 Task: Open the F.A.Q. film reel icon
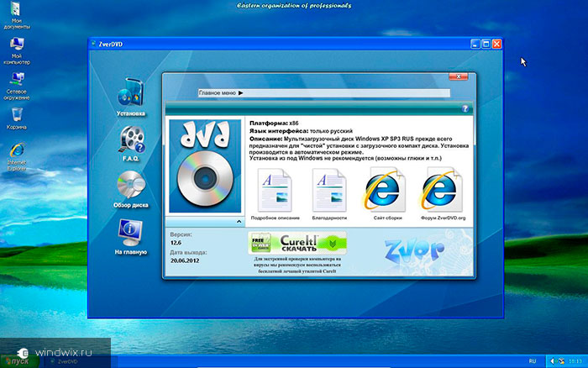(130, 139)
